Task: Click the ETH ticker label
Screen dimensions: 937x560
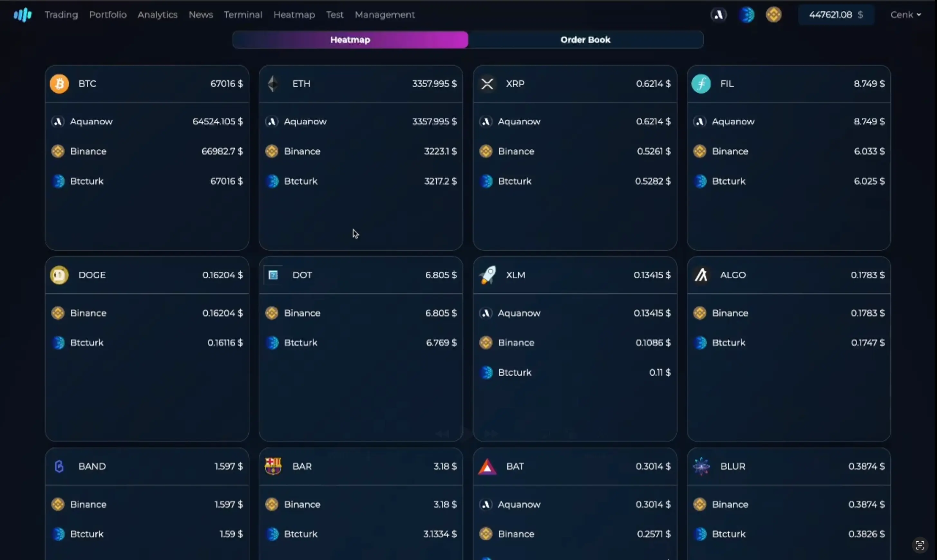Action: 301,84
